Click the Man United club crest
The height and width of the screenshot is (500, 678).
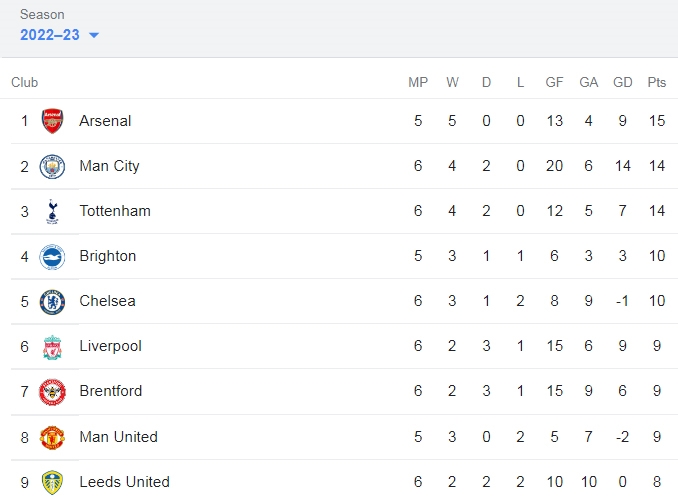pos(52,438)
